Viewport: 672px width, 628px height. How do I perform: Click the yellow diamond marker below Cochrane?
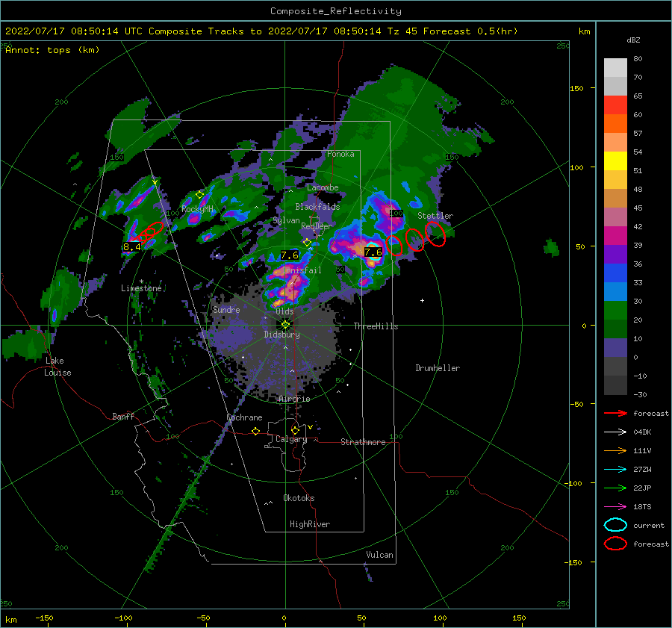(255, 431)
